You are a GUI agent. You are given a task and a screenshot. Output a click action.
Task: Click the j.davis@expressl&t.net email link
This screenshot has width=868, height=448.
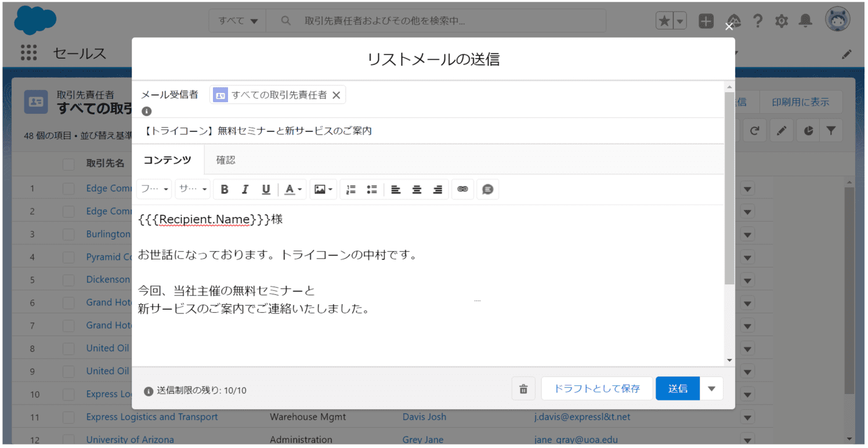click(x=582, y=417)
